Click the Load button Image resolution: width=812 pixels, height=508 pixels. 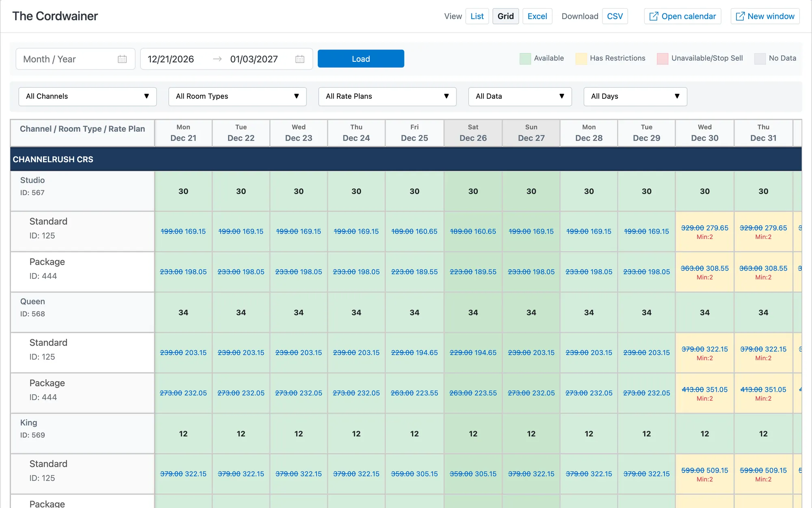pyautogui.click(x=361, y=59)
